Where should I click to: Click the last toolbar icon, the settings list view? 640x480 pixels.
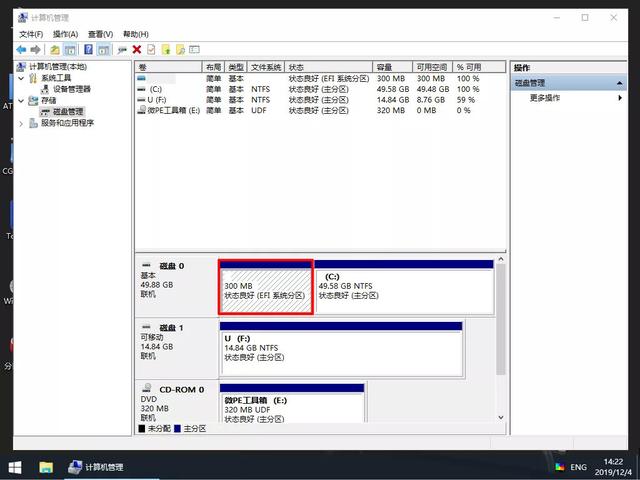pos(194,50)
